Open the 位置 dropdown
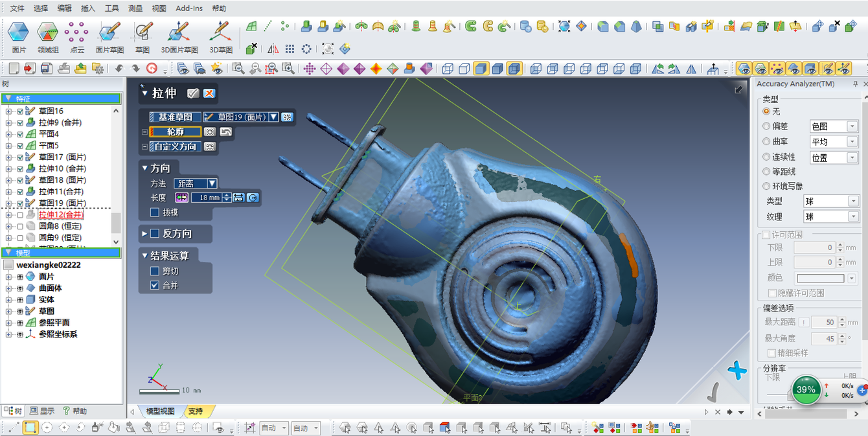 pyautogui.click(x=834, y=157)
